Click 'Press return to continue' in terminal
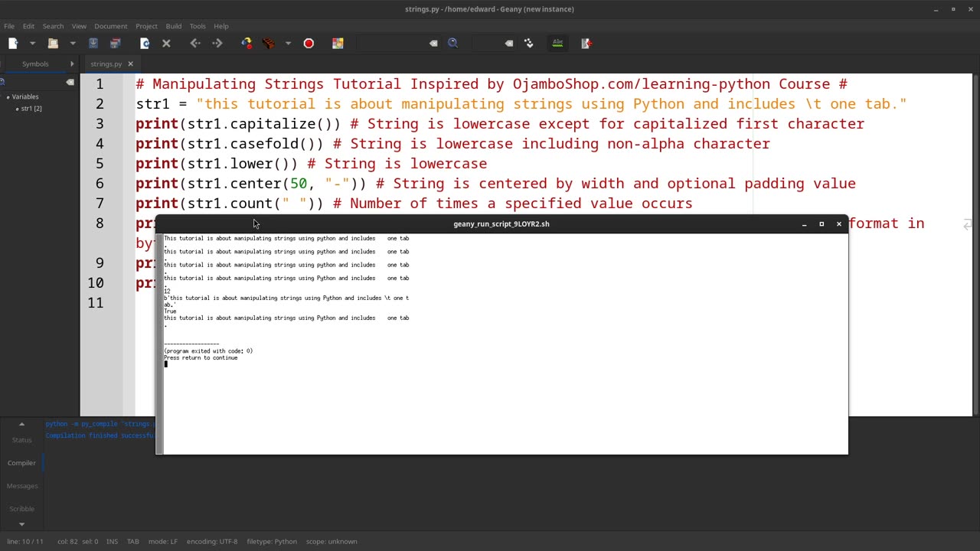 (201, 358)
